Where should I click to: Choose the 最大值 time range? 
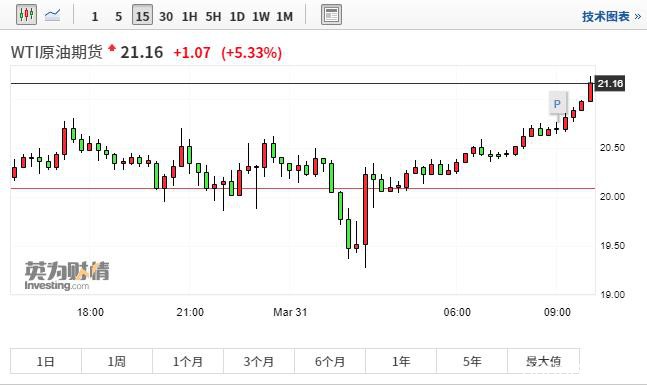543,361
